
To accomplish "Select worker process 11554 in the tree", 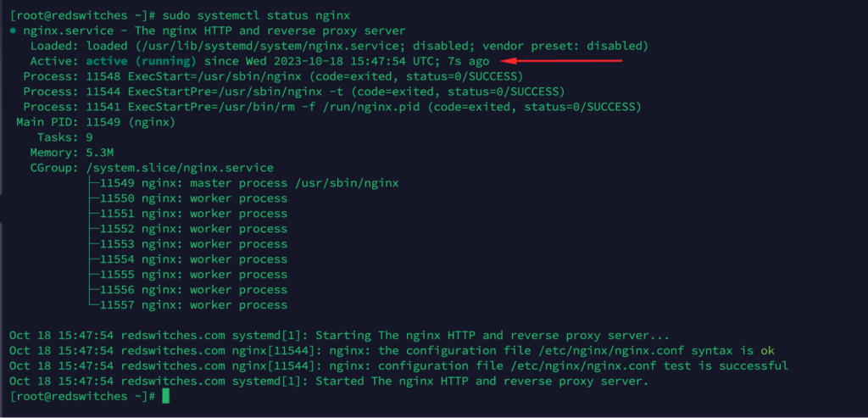I will click(x=193, y=259).
